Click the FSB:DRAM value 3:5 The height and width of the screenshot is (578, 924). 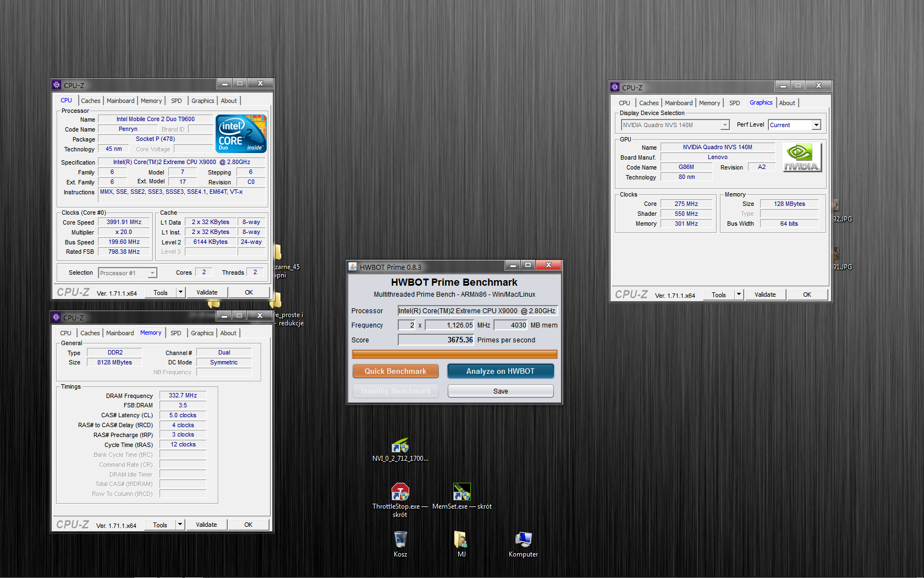click(x=183, y=405)
